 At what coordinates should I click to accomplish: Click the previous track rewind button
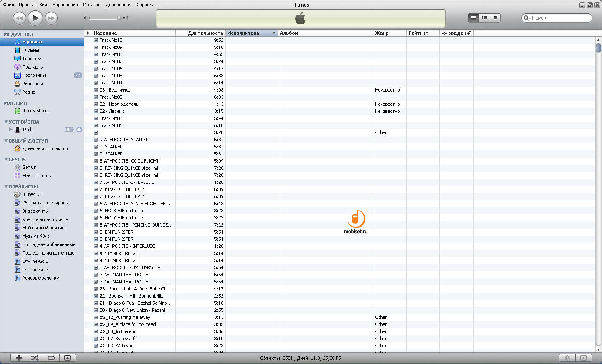[x=19, y=18]
